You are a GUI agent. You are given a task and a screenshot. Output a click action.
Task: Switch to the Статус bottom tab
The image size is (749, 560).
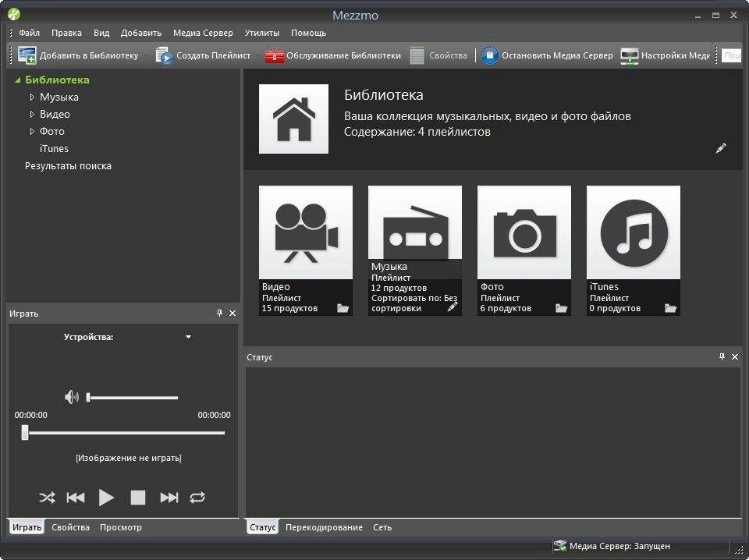[x=262, y=527]
